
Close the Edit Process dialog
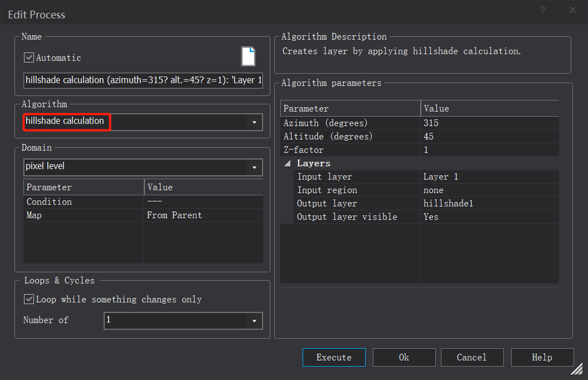572,11
